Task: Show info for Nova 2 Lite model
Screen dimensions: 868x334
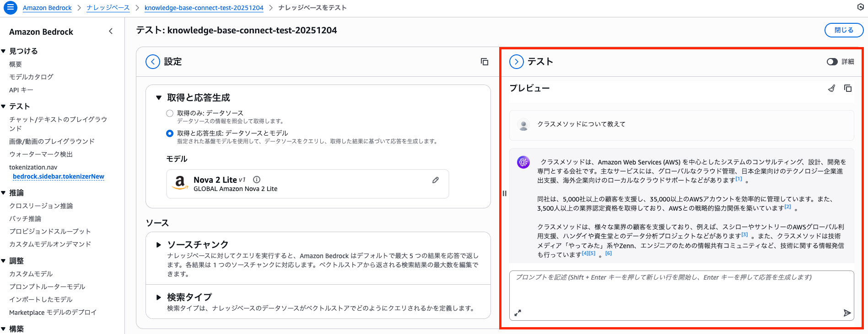Action: pyautogui.click(x=257, y=180)
